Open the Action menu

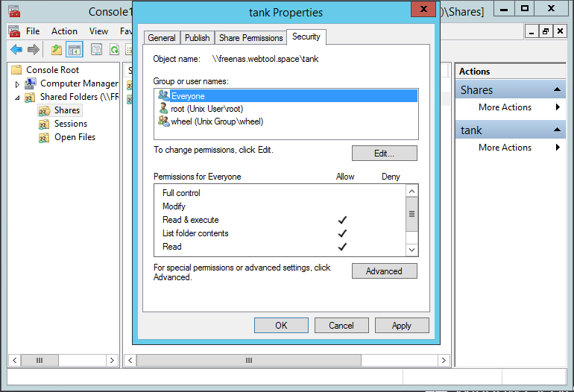coord(64,31)
